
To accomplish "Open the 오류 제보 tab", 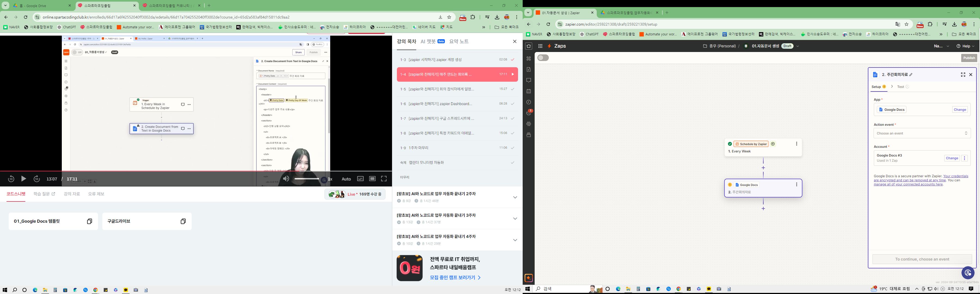I will point(96,194).
